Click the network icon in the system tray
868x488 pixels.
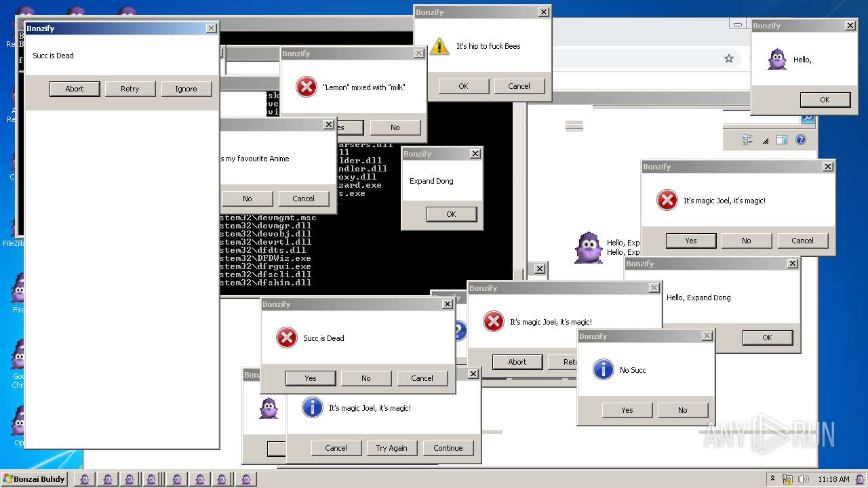(x=787, y=479)
